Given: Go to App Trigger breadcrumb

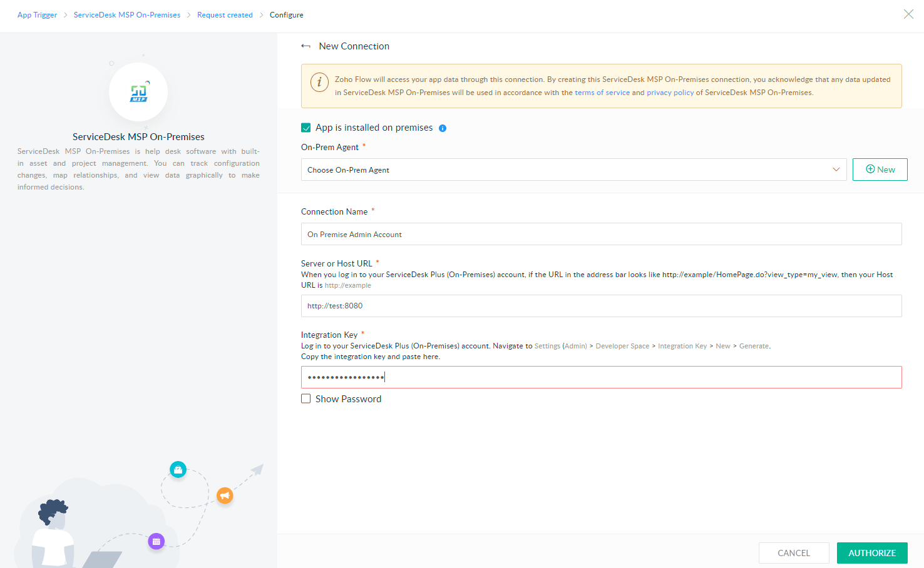Looking at the screenshot, I should [37, 15].
